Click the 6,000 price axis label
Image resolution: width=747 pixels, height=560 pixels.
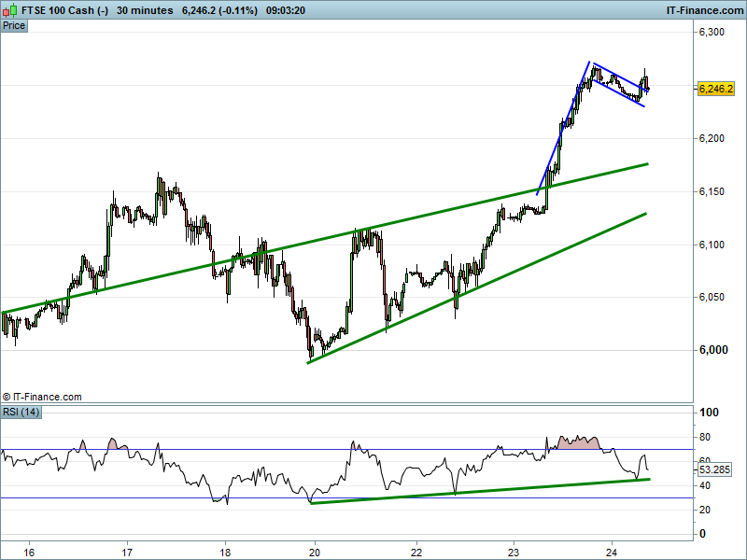click(712, 351)
